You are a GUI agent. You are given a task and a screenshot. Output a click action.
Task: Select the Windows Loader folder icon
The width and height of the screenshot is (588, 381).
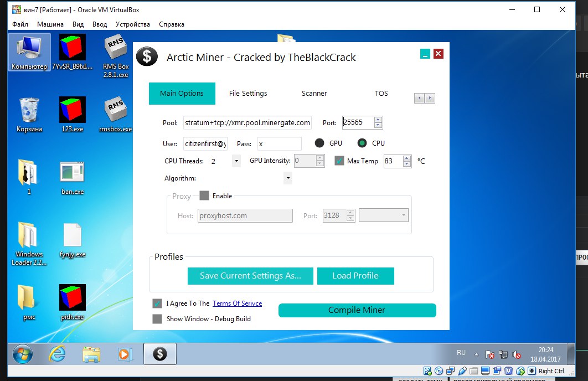point(28,236)
